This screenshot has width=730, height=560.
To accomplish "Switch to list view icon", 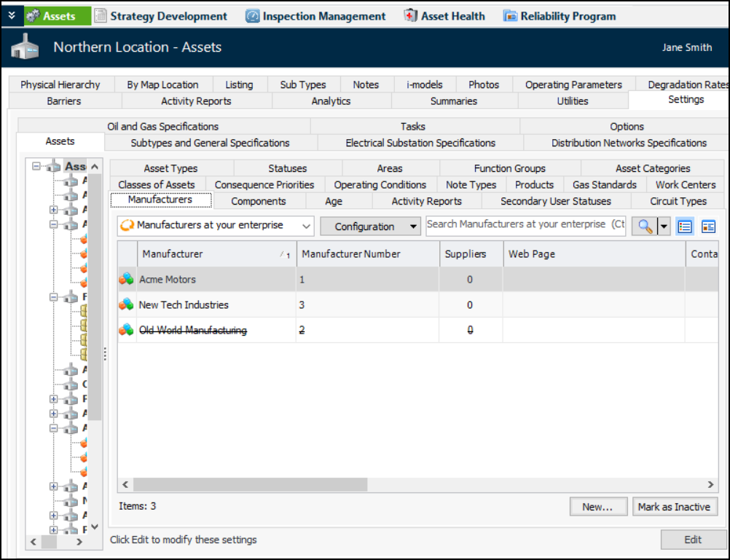I will [684, 226].
